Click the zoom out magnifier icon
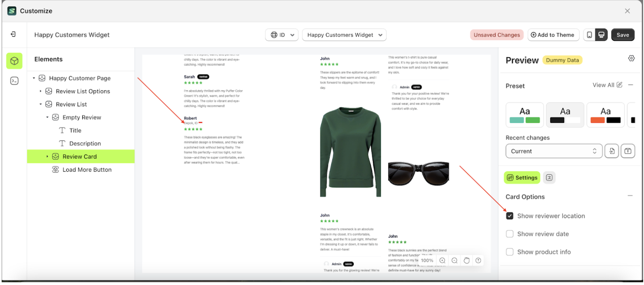 tap(454, 260)
